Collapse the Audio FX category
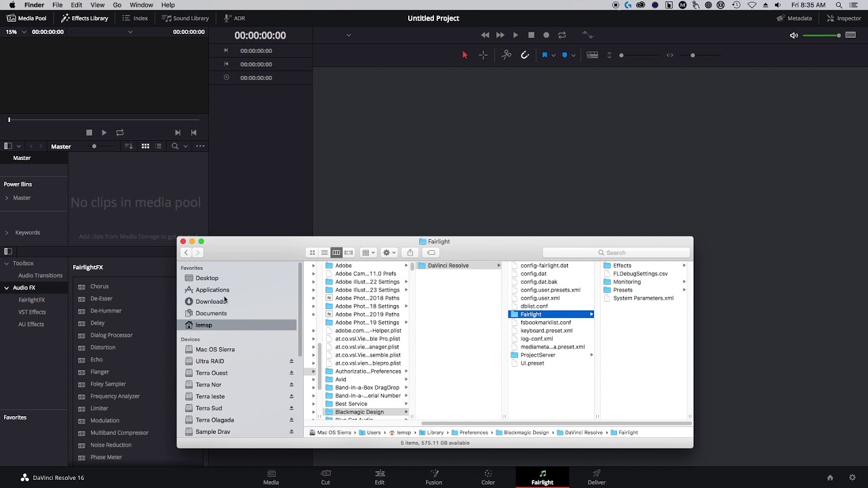868x488 pixels. click(x=6, y=287)
